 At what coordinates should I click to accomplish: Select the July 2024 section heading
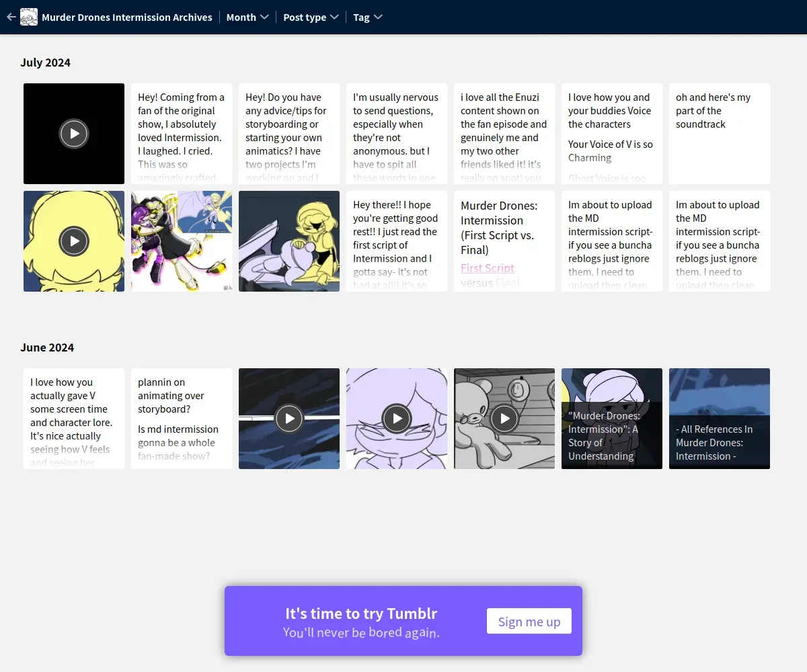point(45,62)
